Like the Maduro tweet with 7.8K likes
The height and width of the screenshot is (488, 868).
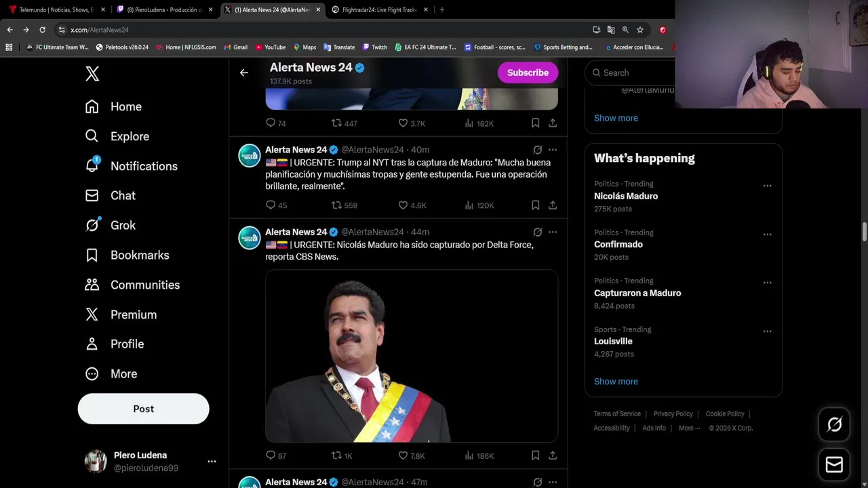[x=412, y=456]
